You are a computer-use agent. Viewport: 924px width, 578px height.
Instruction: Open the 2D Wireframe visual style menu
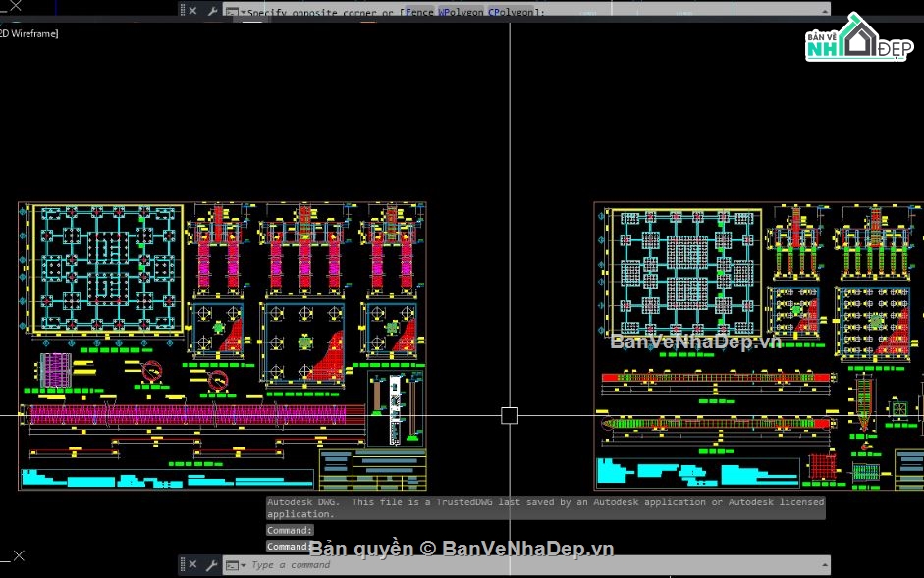pos(29,34)
